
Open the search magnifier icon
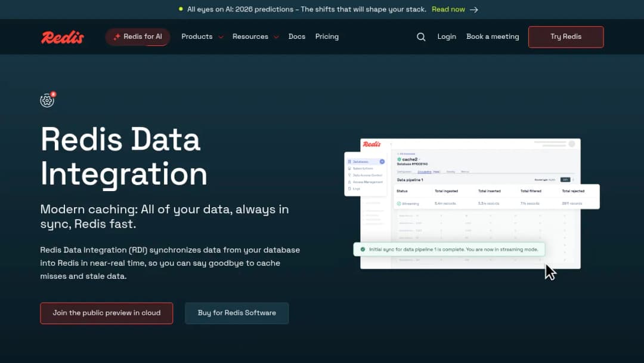(421, 37)
